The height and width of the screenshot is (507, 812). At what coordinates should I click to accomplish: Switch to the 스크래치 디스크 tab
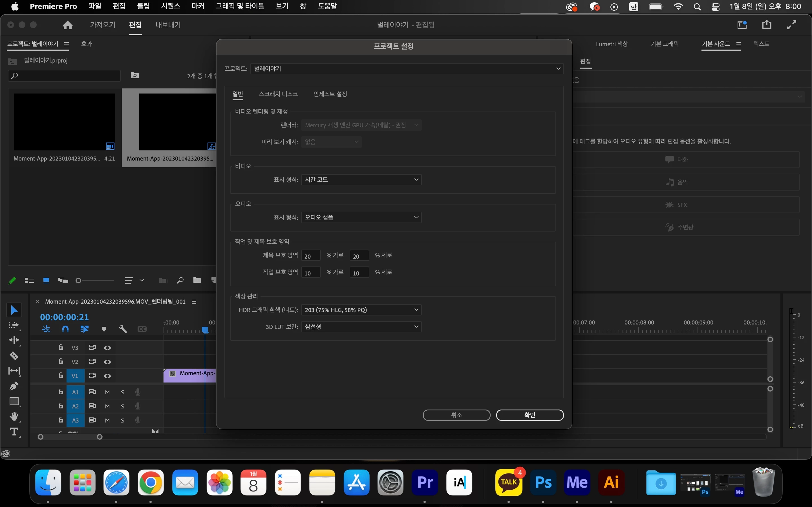[278, 94]
